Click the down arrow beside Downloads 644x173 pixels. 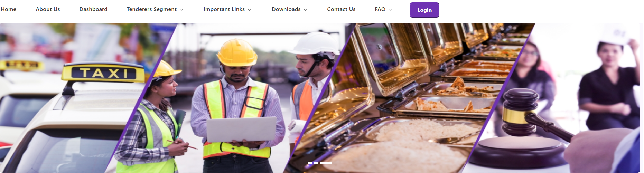(305, 10)
